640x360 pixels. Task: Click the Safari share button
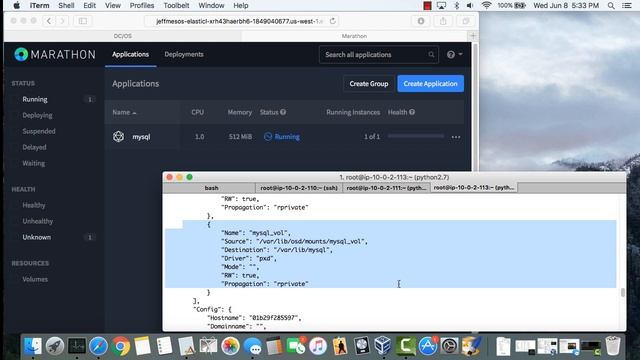443,21
